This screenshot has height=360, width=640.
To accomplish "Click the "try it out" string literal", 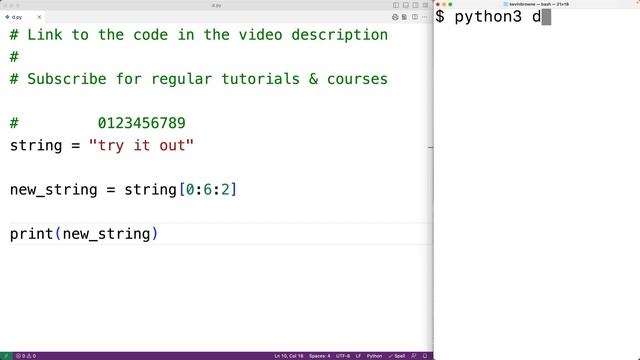I will click(x=141, y=145).
